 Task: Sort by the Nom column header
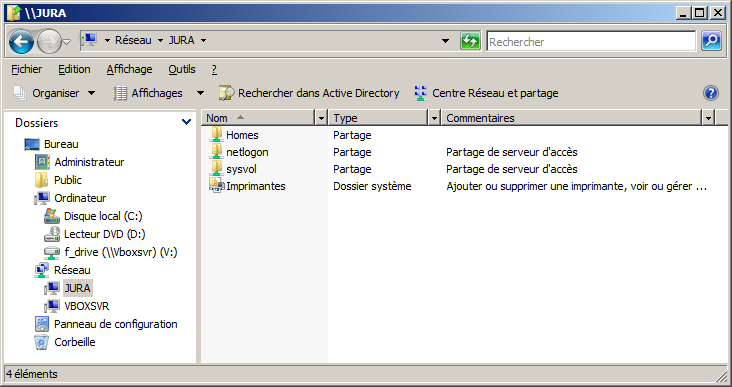click(259, 118)
